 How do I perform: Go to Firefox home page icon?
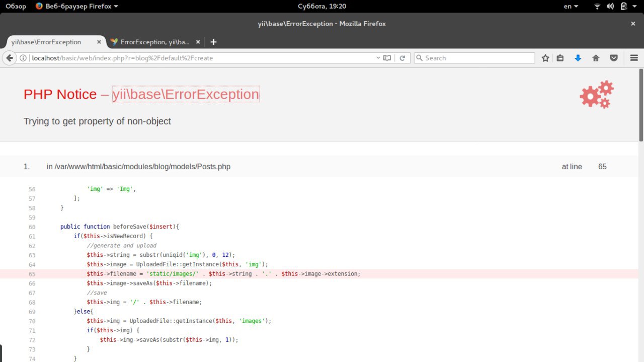pyautogui.click(x=596, y=58)
